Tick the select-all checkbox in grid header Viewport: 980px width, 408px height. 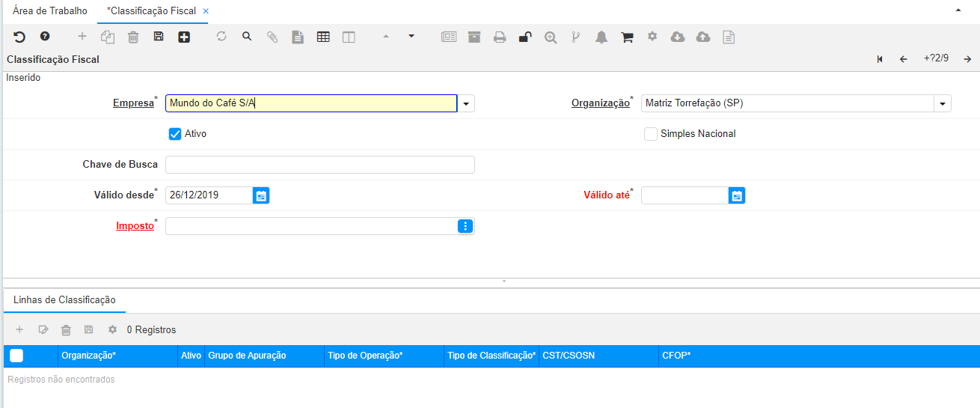coord(16,356)
